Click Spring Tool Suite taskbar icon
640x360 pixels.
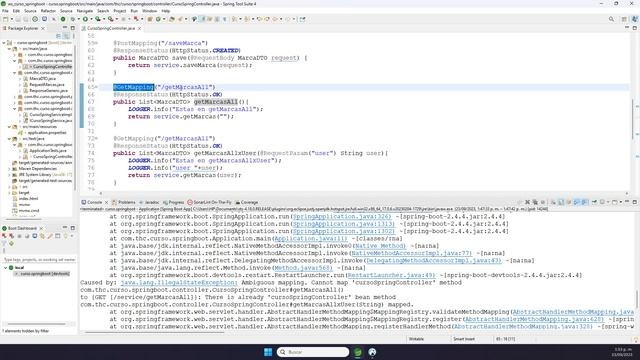[x=358, y=352]
